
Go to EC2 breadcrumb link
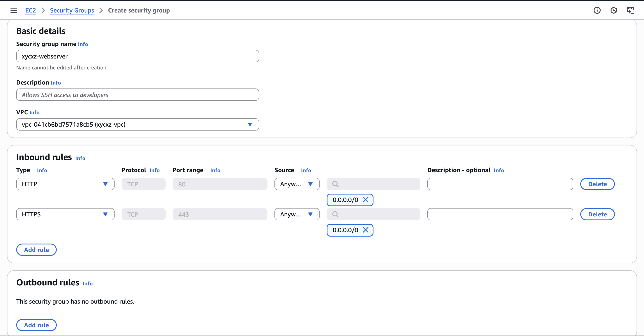(30, 10)
